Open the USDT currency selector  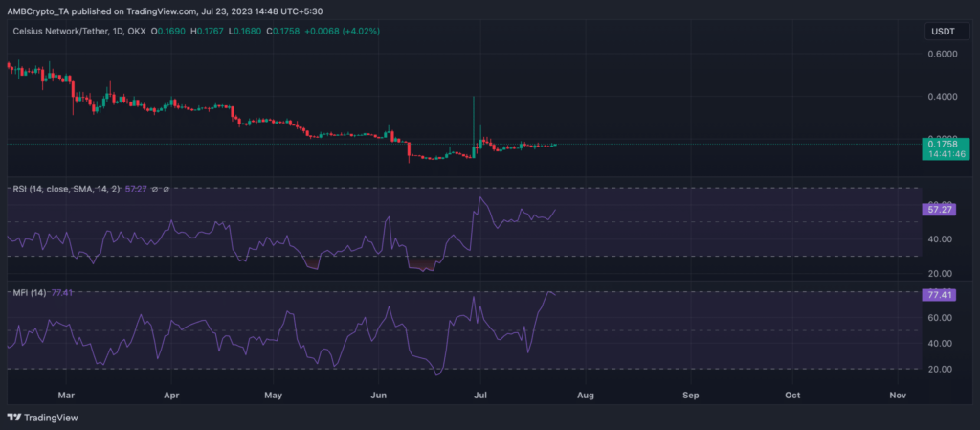942,33
